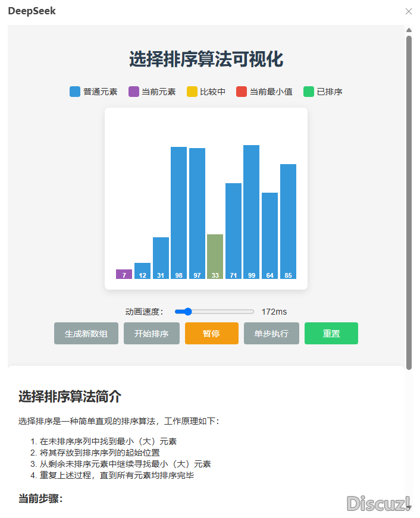Select the bar labeled 71
Viewport: 420px width, 518px height.
[233, 231]
